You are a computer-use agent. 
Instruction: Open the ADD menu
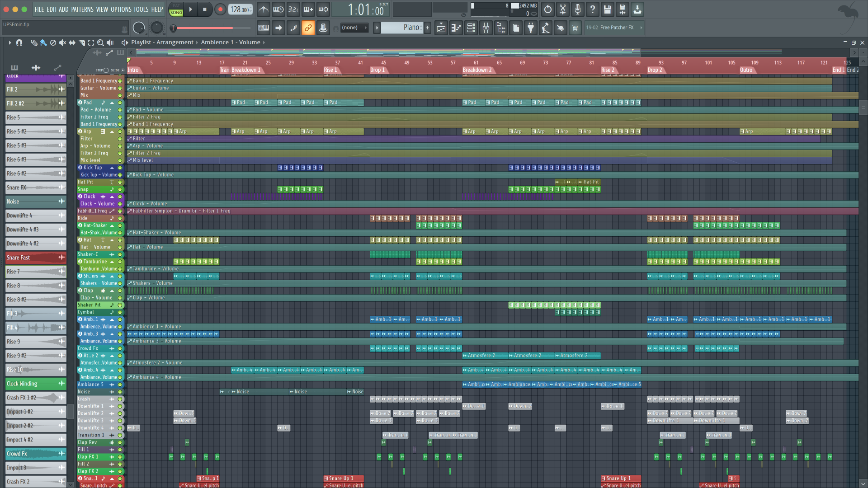[x=64, y=9]
